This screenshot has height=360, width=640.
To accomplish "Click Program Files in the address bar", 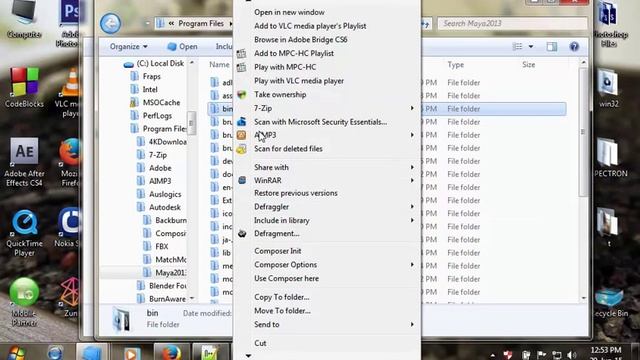I will (201, 24).
